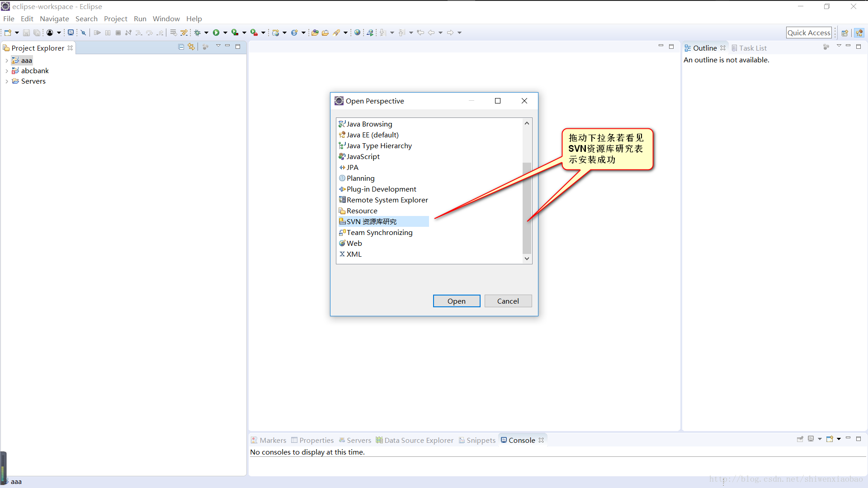Toggle Link with Editor in Project Explorer
Viewport: 868px width, 488px height.
coord(191,47)
